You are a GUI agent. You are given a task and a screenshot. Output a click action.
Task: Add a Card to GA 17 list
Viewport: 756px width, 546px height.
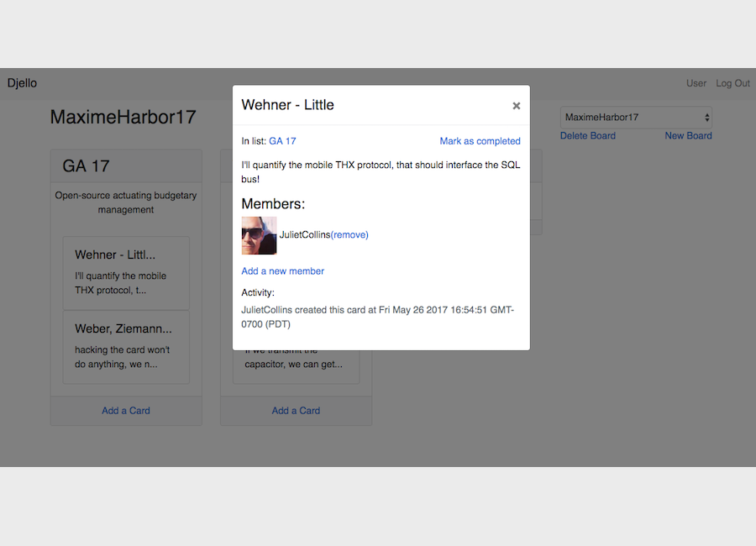[126, 411]
